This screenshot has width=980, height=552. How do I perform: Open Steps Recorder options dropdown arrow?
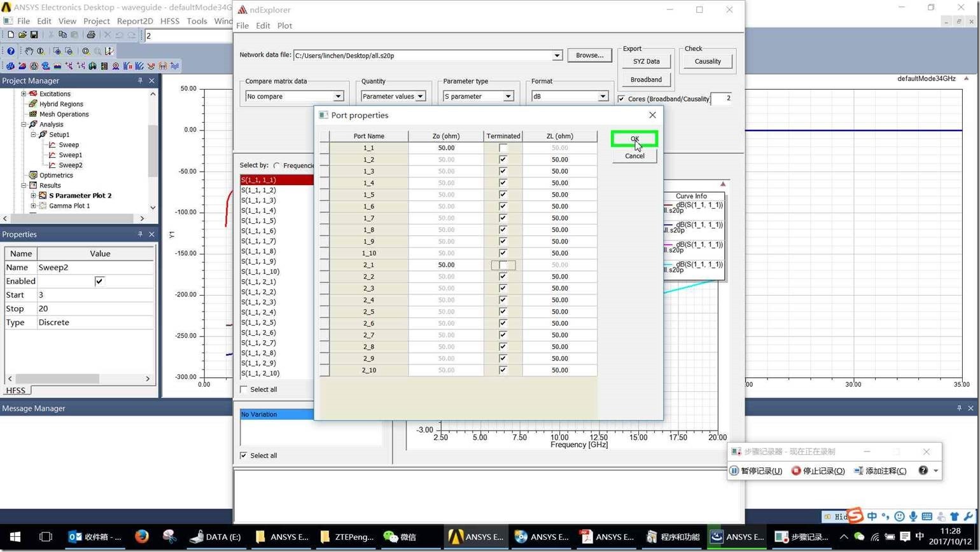point(936,471)
